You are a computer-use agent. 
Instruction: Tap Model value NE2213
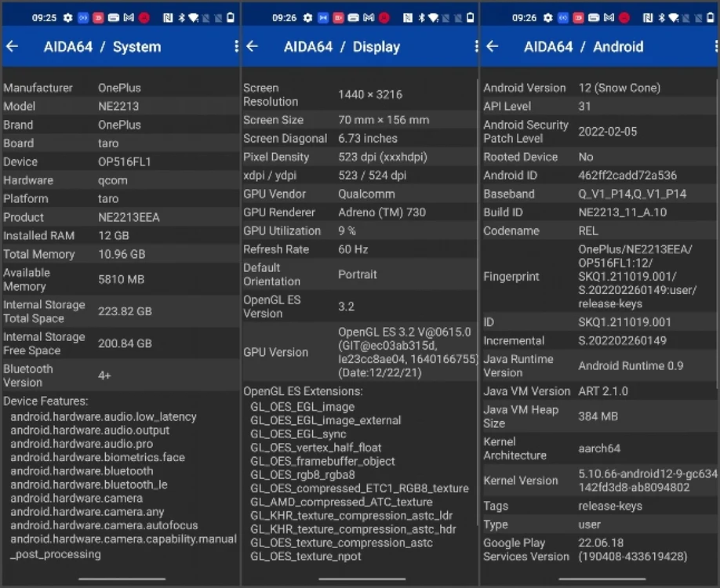[118, 106]
